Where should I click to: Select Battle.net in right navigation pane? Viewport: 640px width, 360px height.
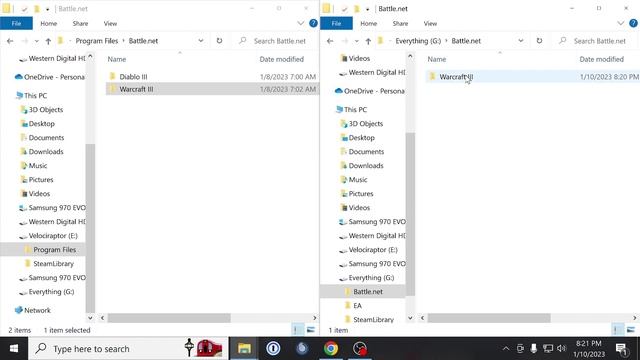(363, 291)
